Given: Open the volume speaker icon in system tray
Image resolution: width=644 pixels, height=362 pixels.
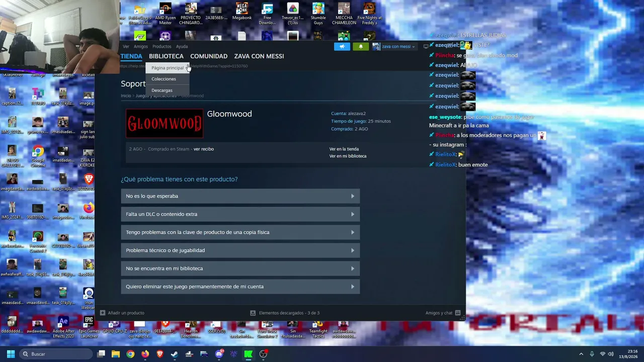Looking at the screenshot, I should pyautogui.click(x=611, y=354).
